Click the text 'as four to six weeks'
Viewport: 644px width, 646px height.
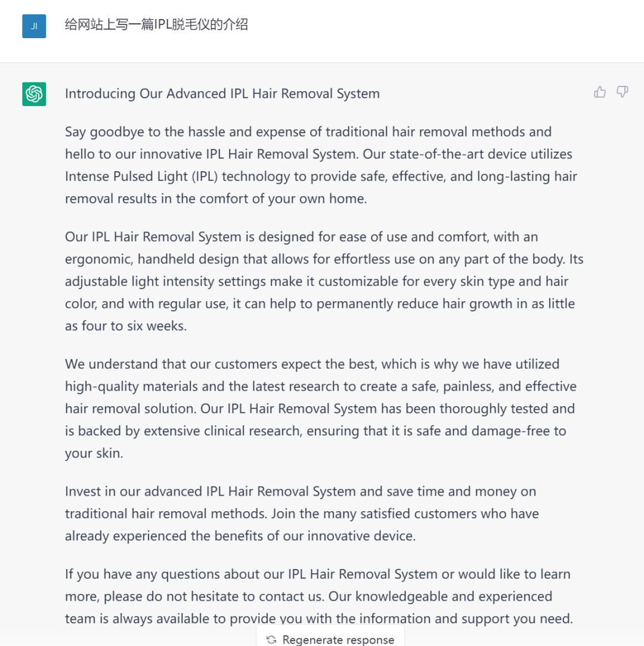(125, 326)
